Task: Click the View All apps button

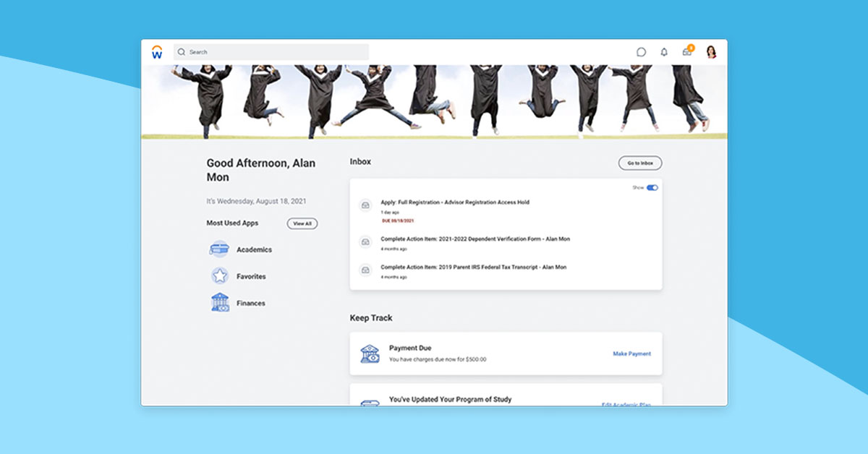Action: [302, 224]
